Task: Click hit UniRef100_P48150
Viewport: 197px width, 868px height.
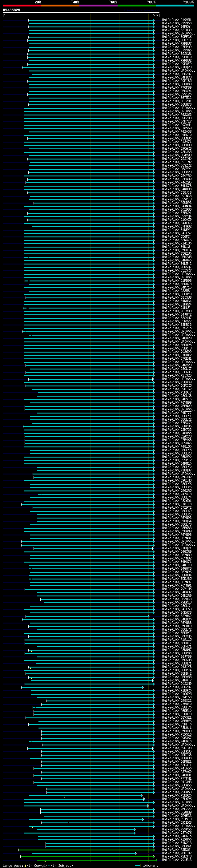Action: (176, 447)
